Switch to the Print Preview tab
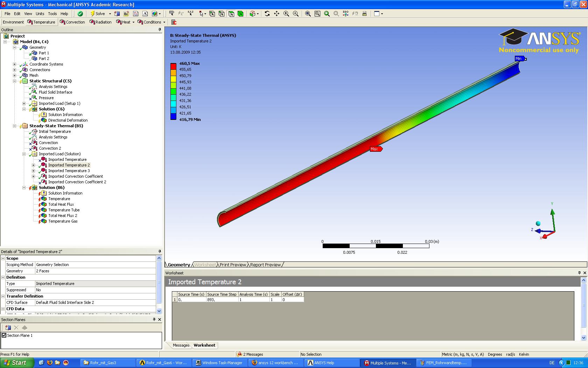Screen dimensions: 588x368 (233, 265)
